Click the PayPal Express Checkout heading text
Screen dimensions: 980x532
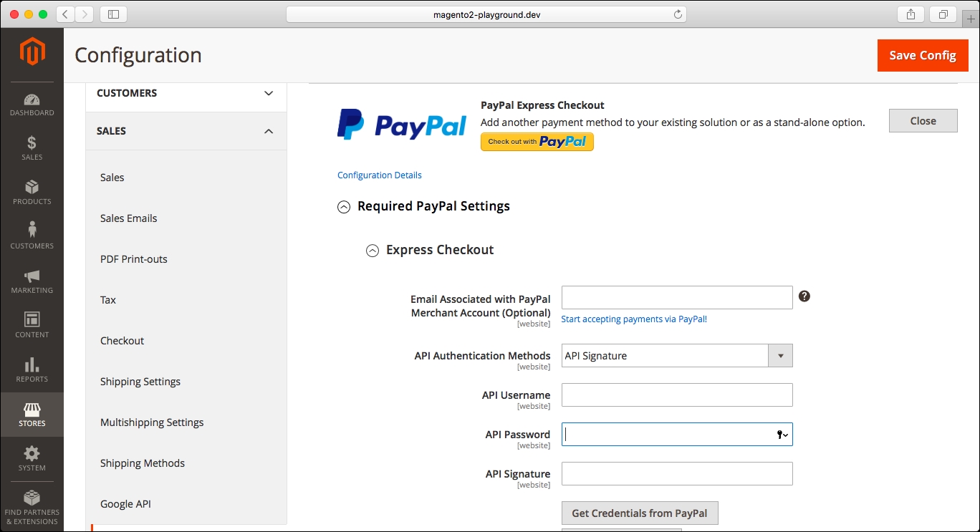coord(542,105)
